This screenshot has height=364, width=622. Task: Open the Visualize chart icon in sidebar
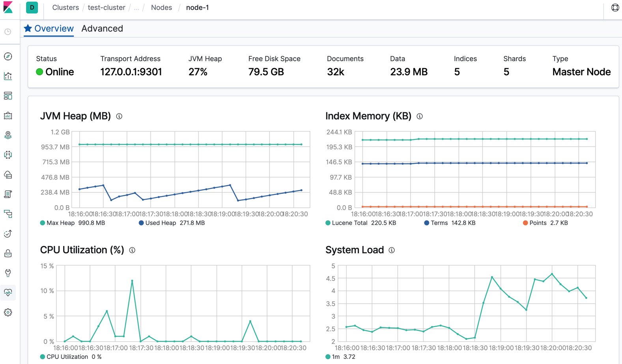click(x=8, y=76)
